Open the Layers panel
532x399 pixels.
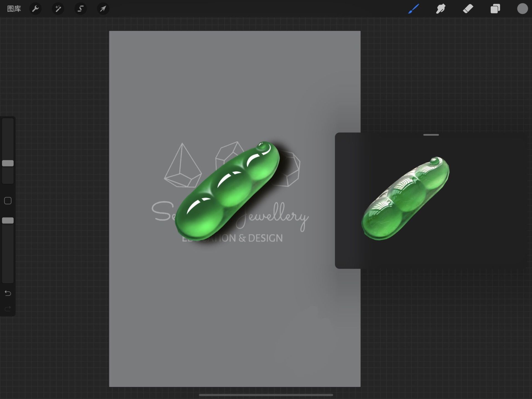pyautogui.click(x=495, y=9)
